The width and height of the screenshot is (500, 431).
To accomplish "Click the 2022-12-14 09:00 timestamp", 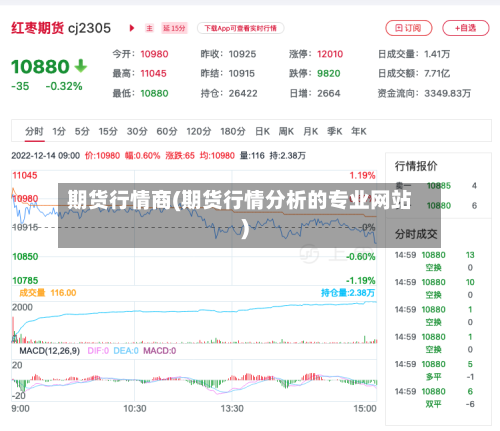I will point(46,156).
